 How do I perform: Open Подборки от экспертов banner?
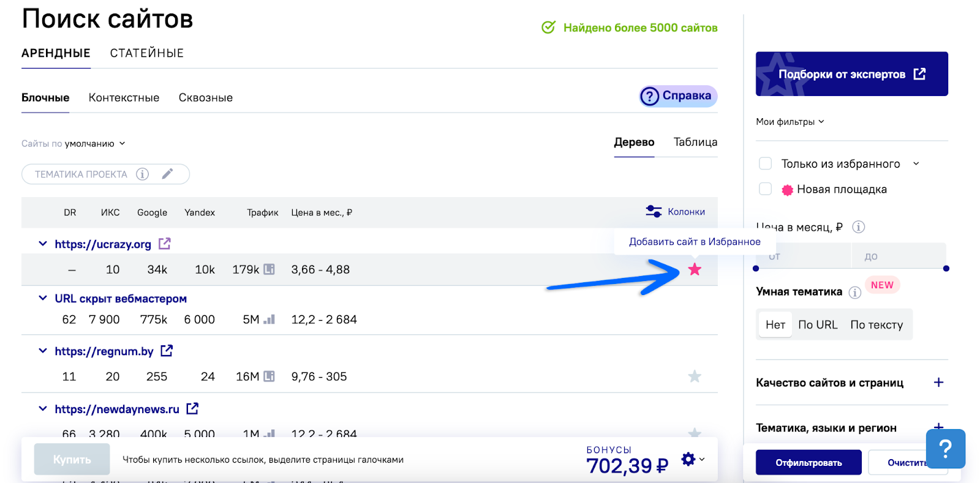coord(851,74)
